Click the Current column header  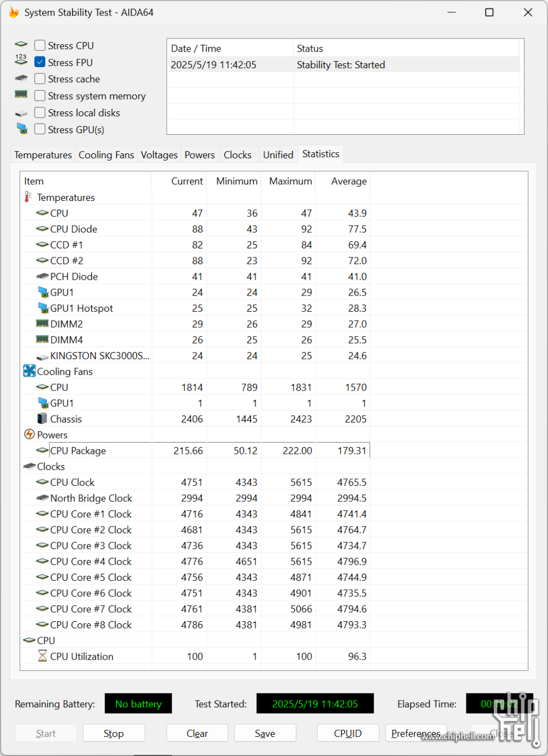[179, 181]
